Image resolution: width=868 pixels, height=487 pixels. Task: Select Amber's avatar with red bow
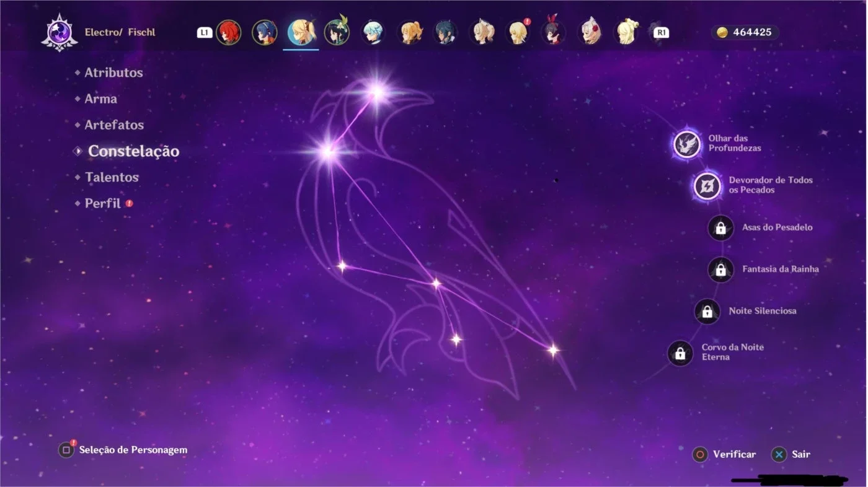552,32
